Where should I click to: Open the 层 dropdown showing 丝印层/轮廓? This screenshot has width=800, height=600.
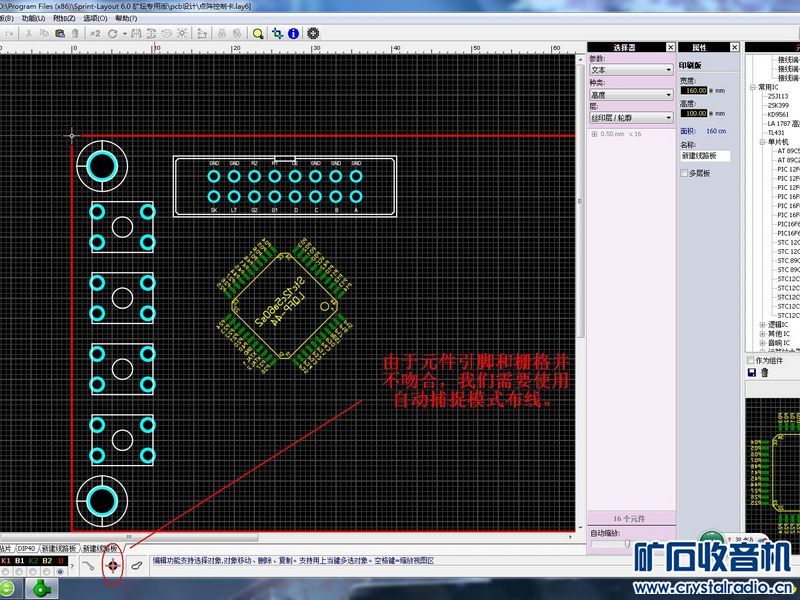click(x=631, y=118)
